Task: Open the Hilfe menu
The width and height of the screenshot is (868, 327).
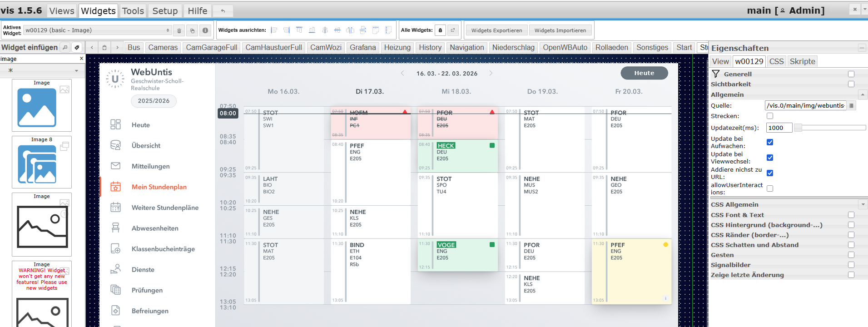Action: click(198, 11)
